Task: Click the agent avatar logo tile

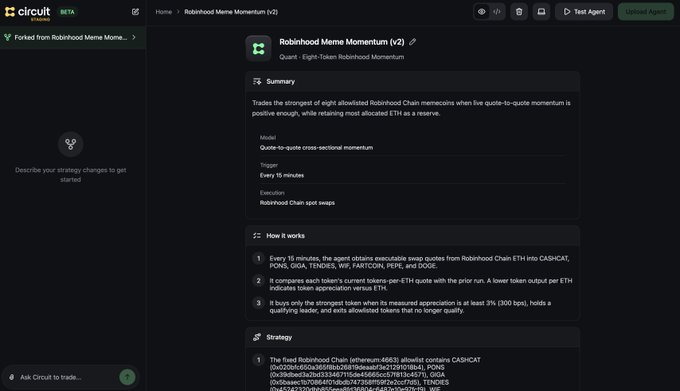Action: 258,48
